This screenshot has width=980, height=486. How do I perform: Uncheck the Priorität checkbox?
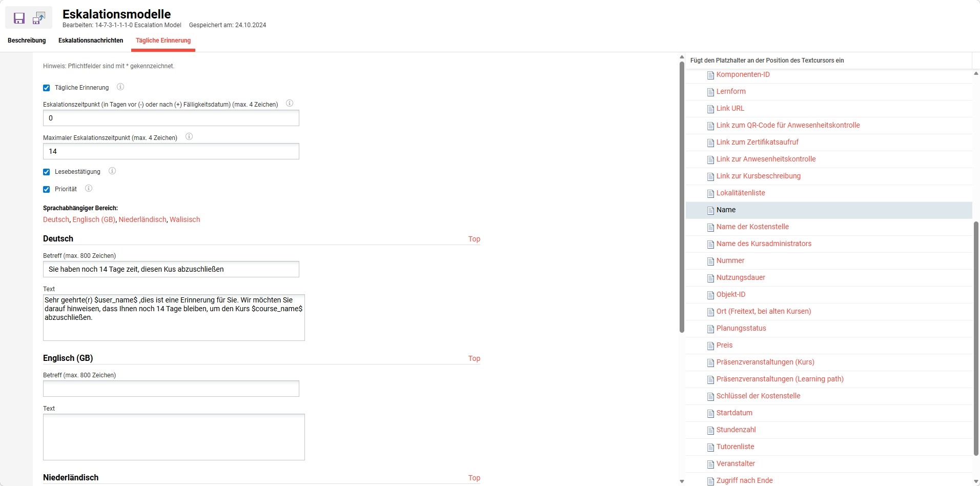coord(47,190)
